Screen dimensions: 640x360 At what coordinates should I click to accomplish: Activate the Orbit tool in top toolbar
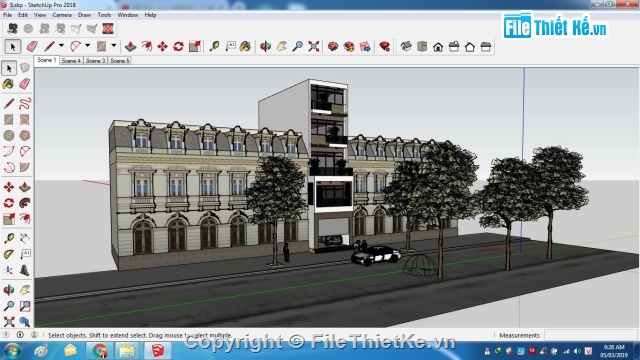265,46
